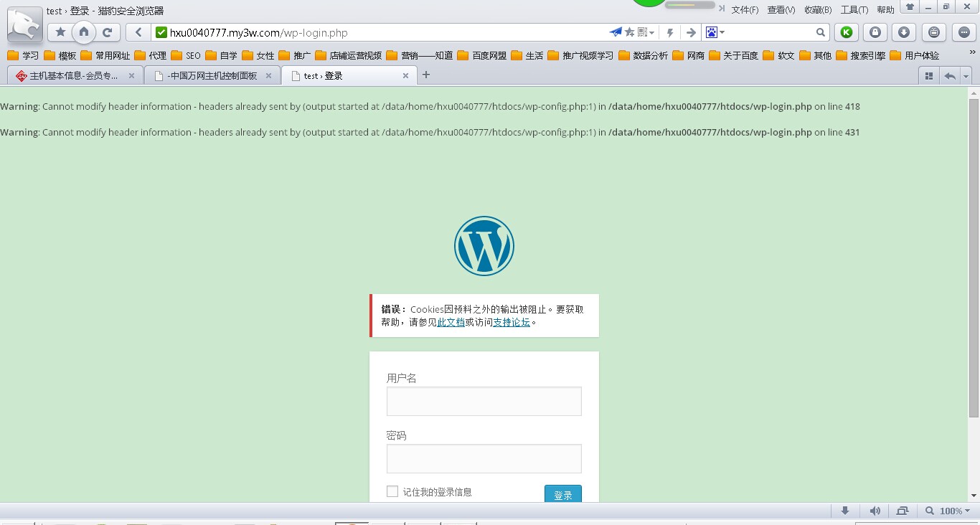Open the 工具(T) menu

pos(854,10)
